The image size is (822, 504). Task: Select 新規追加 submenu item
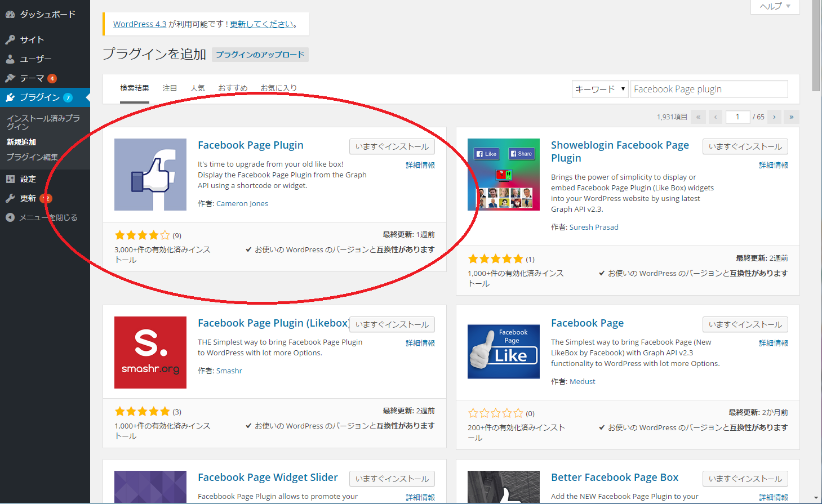point(21,142)
